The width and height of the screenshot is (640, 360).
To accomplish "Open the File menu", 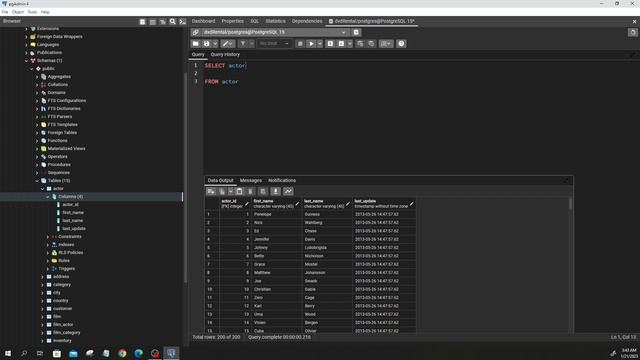I will 5,12.
